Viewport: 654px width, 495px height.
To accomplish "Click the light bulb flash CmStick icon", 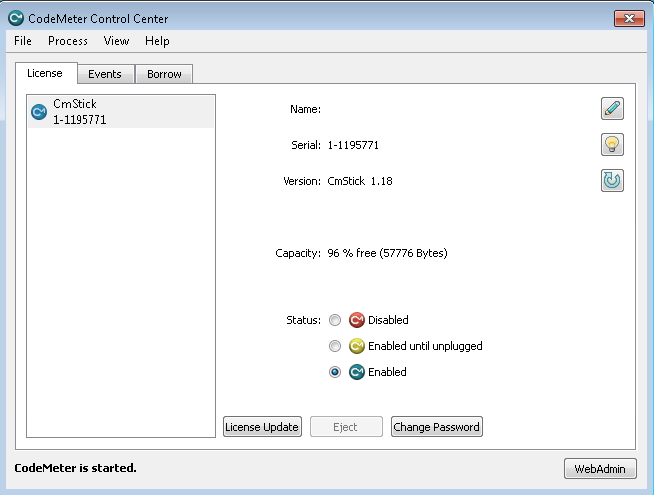I will tap(612, 144).
